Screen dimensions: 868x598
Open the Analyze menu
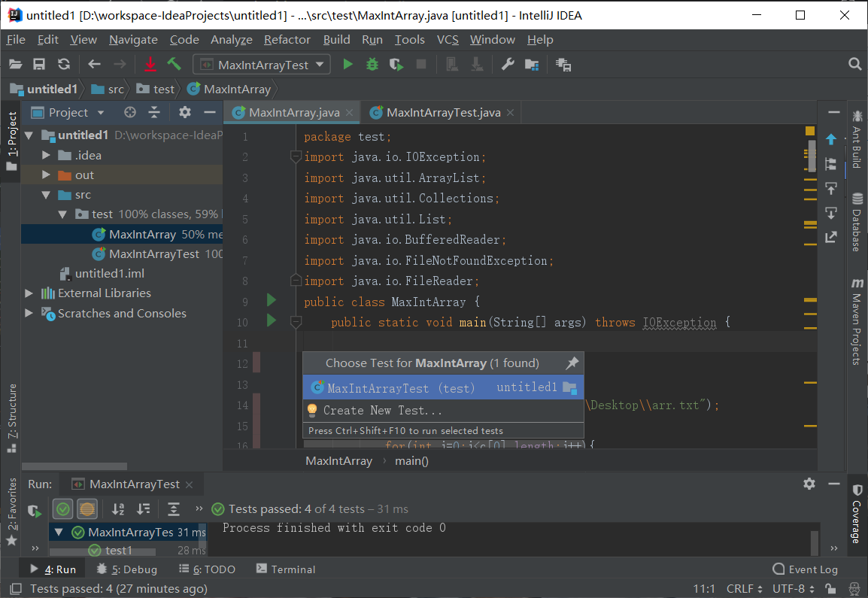(232, 40)
